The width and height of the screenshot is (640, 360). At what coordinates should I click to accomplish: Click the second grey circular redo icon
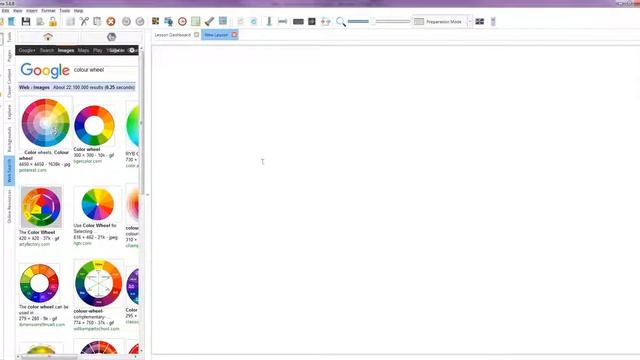pyautogui.click(x=140, y=22)
